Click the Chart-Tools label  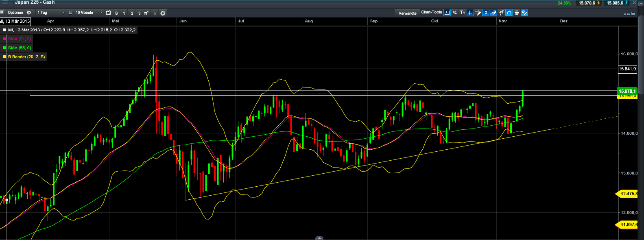pyautogui.click(x=431, y=12)
